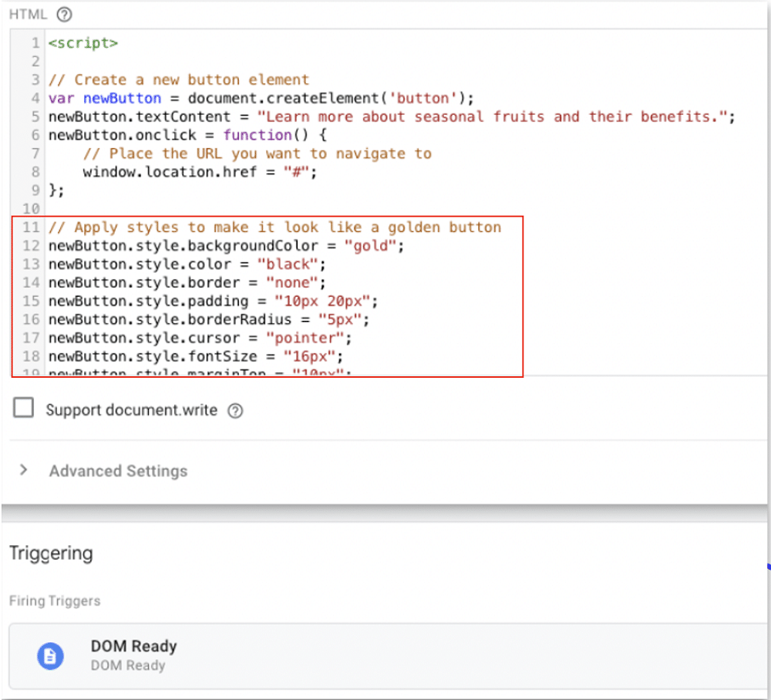Click the backgroundColor "gold" code line
This screenshot has height=700, width=771.
pos(226,246)
